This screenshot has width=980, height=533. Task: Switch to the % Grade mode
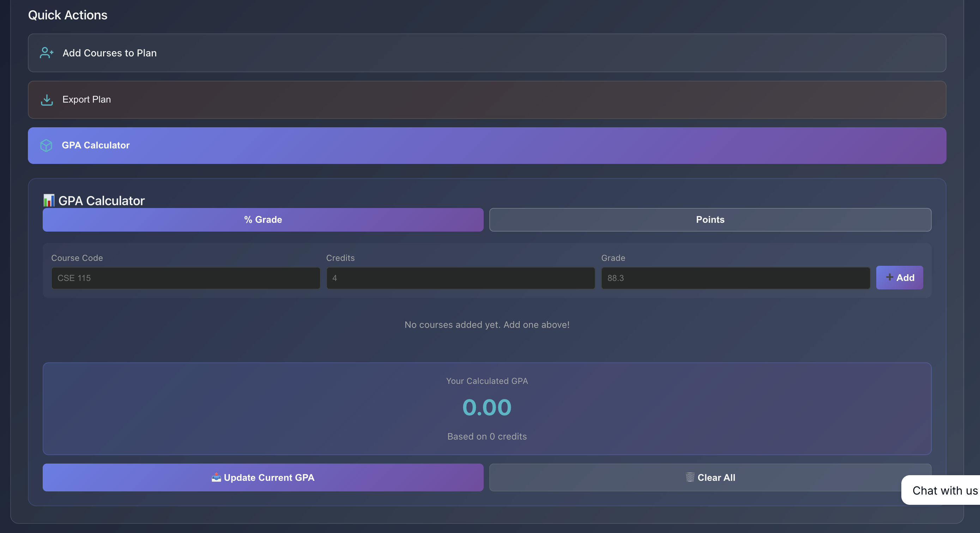[263, 220]
